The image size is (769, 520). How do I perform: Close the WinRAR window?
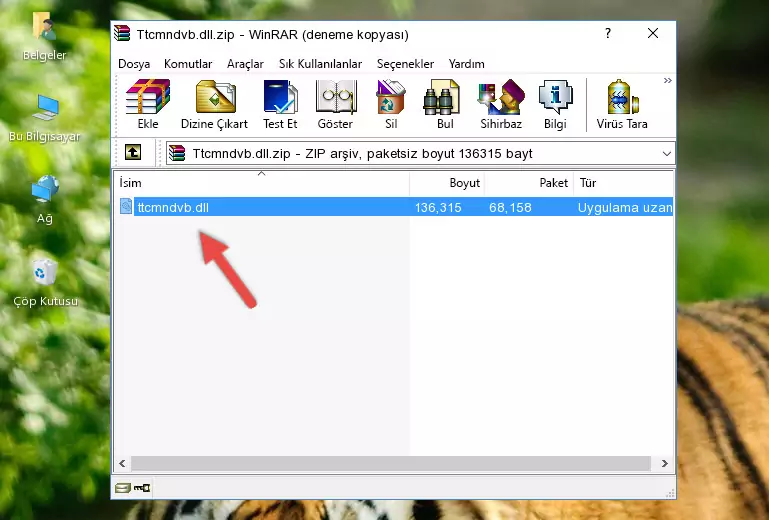(x=653, y=33)
